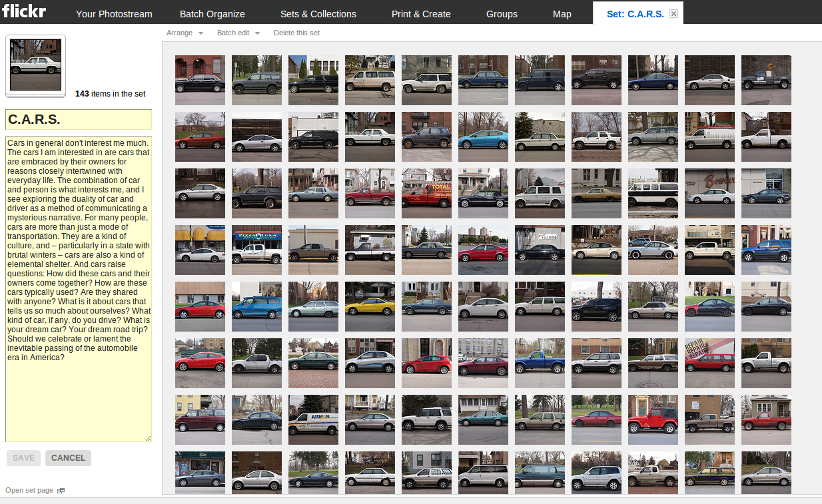Select the Armor van thumbnail
Image resolution: width=822 pixels, height=504 pixels.
click(x=313, y=419)
